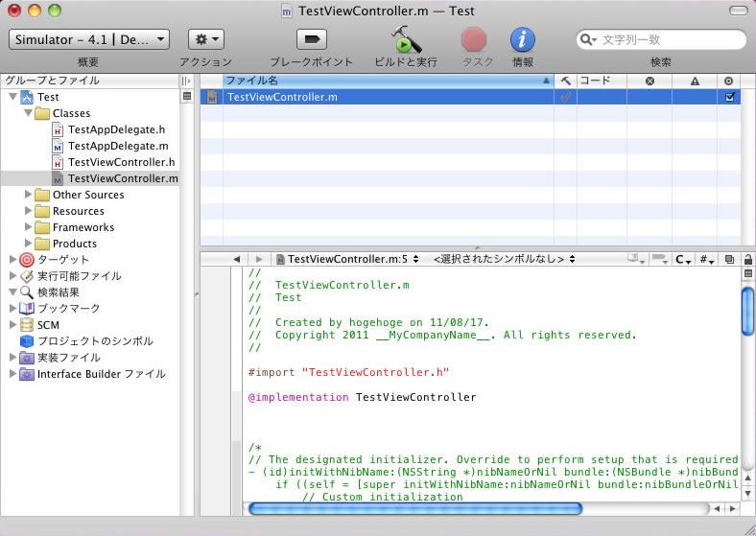Click the SCM database icon
This screenshot has width=756, height=536.
[27, 325]
